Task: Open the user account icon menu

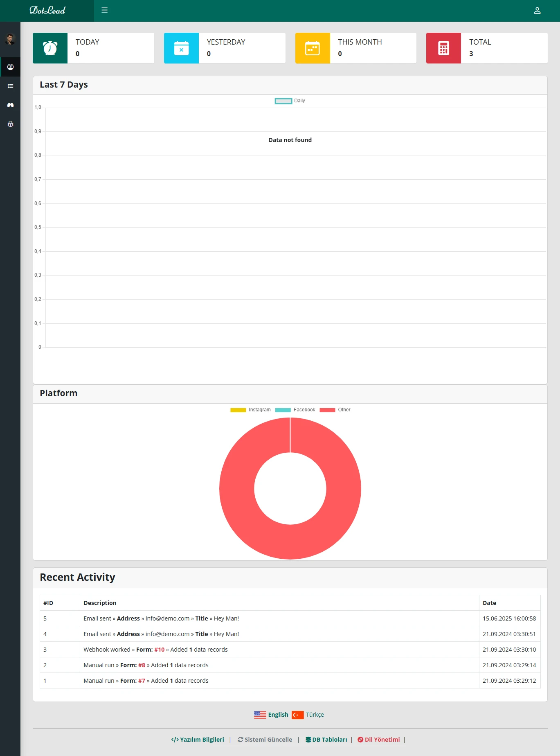Action: (x=537, y=11)
